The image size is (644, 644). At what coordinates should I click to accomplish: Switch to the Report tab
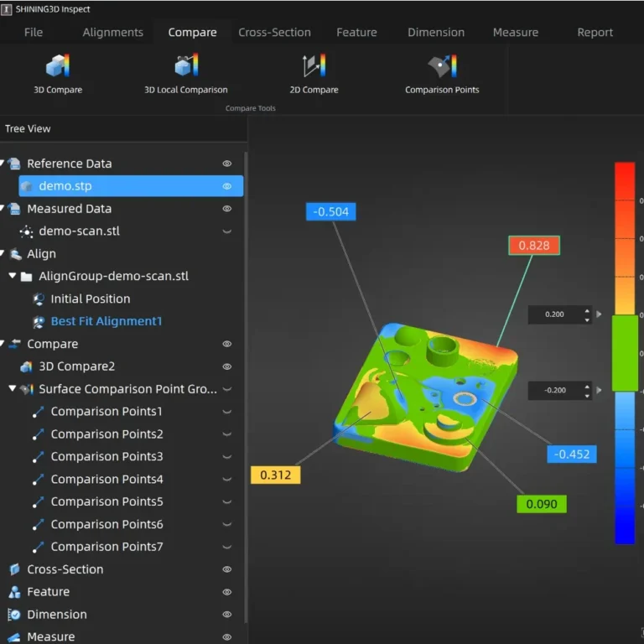pos(595,32)
